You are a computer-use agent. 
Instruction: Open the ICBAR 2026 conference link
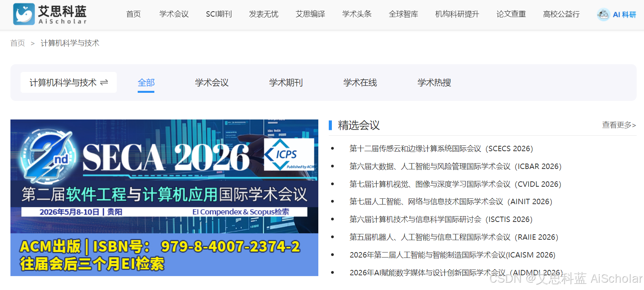[456, 166]
